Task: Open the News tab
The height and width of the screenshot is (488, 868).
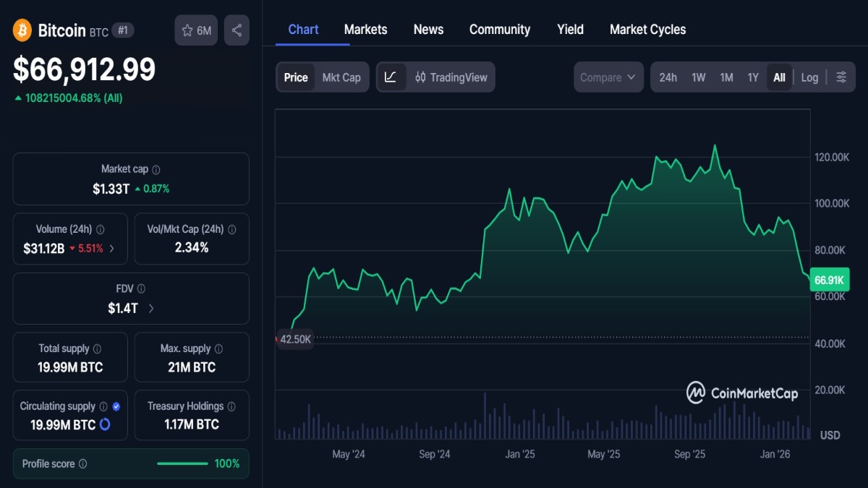Action: pos(428,29)
